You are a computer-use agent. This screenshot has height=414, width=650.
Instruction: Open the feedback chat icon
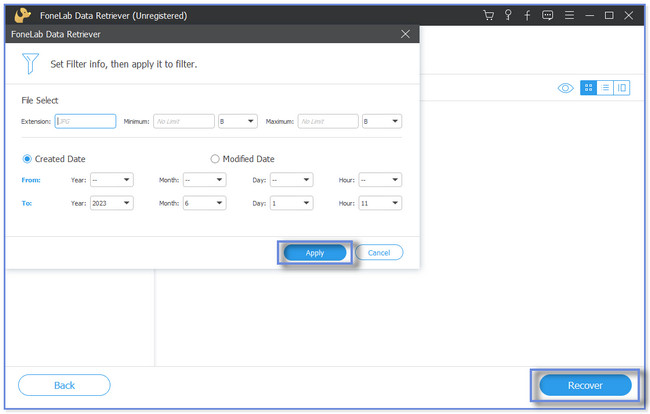548,15
